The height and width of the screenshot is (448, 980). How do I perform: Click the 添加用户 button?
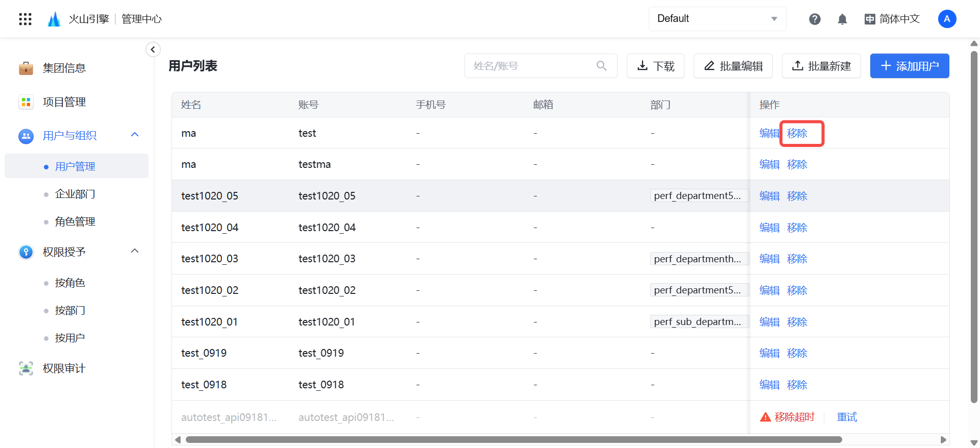909,66
